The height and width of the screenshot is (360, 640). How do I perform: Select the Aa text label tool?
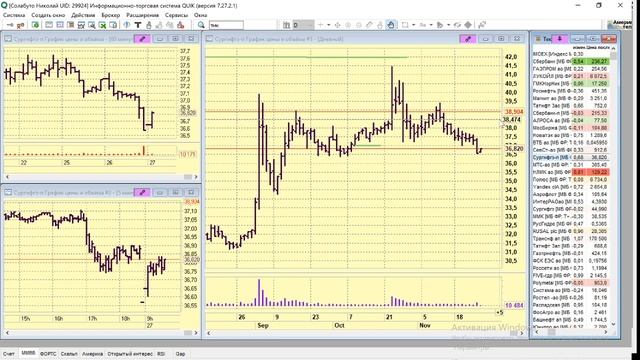(x=422, y=25)
